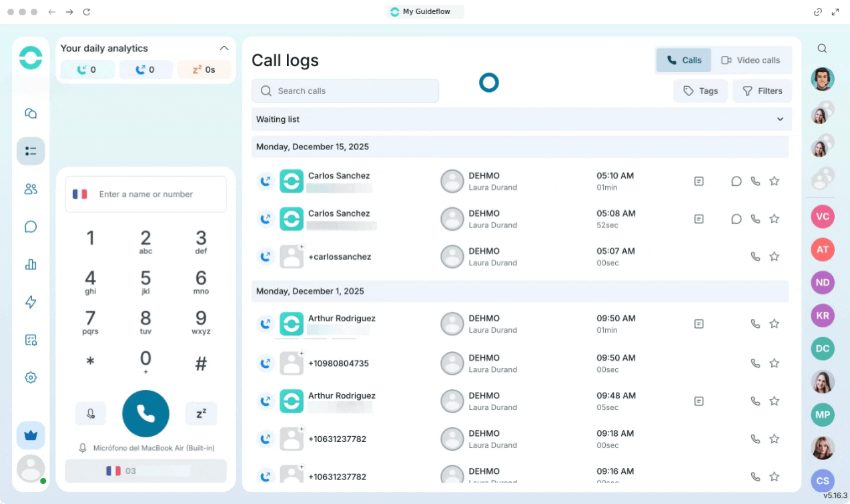Viewport: 850px width, 504px height.
Task: Toggle the snooze zZ button on dialpad
Action: coord(201,413)
